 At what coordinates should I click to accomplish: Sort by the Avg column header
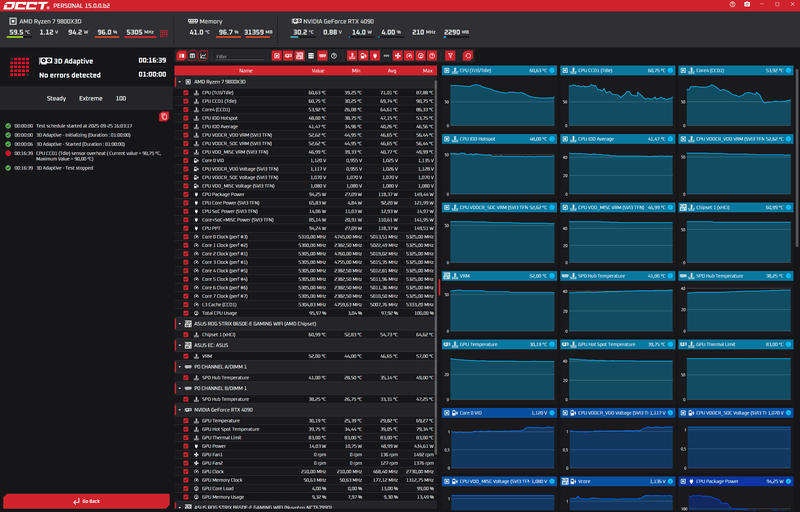pyautogui.click(x=392, y=70)
